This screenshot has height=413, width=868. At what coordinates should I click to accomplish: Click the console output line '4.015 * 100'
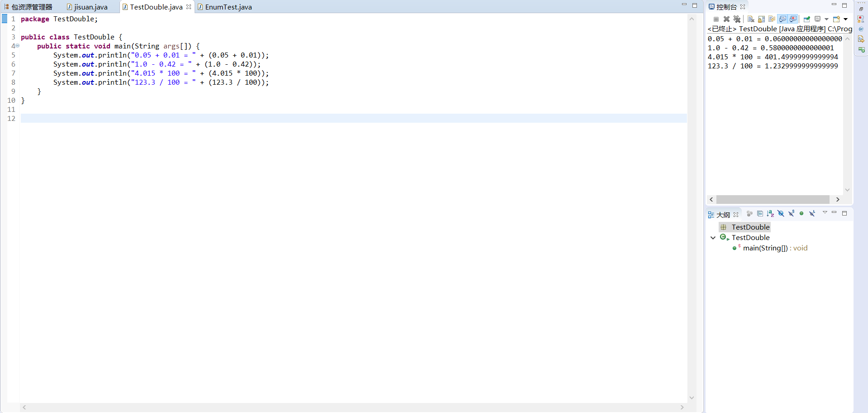coord(773,57)
